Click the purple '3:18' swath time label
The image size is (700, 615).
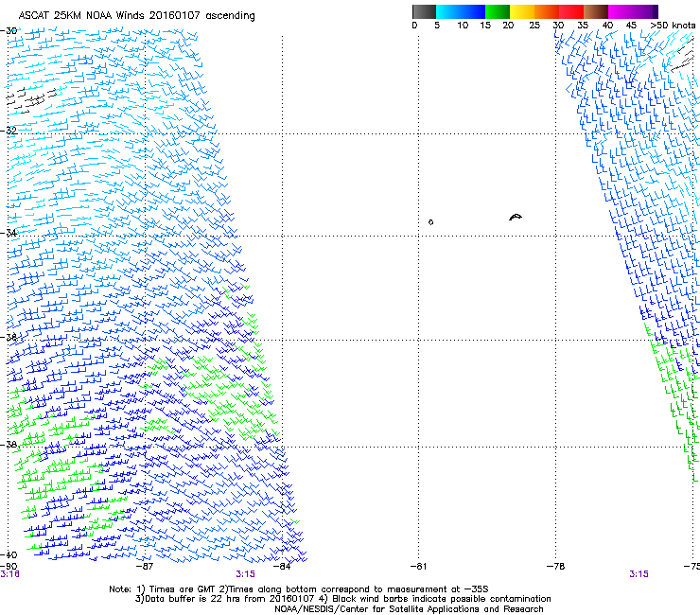click(x=9, y=574)
